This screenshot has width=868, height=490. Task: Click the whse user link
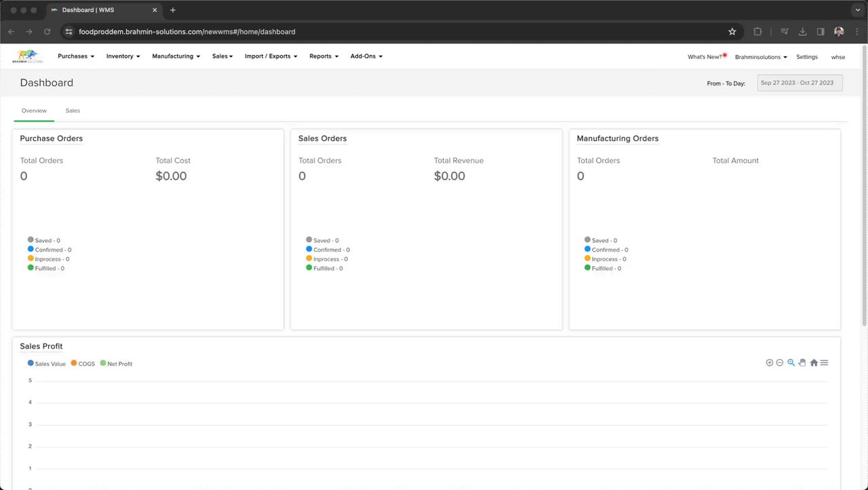pos(838,57)
